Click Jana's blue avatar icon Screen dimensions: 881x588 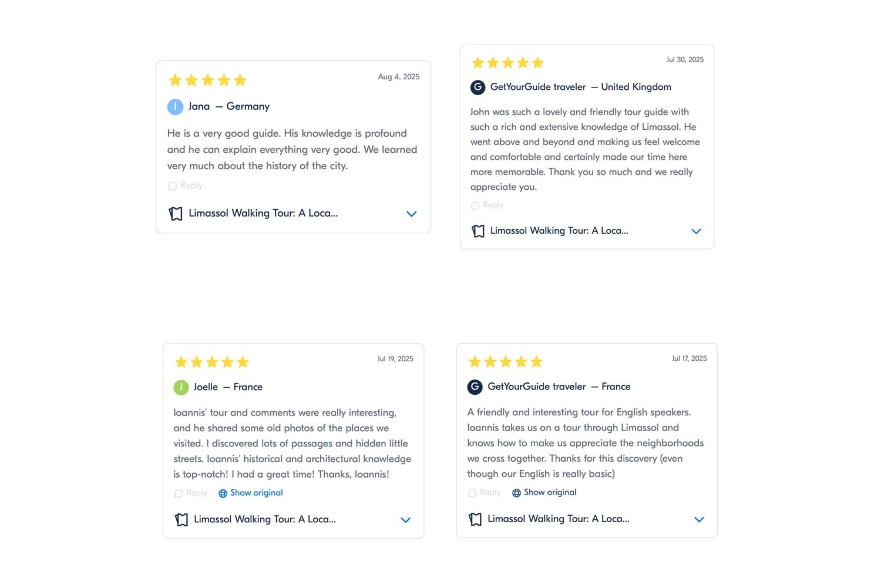click(175, 107)
